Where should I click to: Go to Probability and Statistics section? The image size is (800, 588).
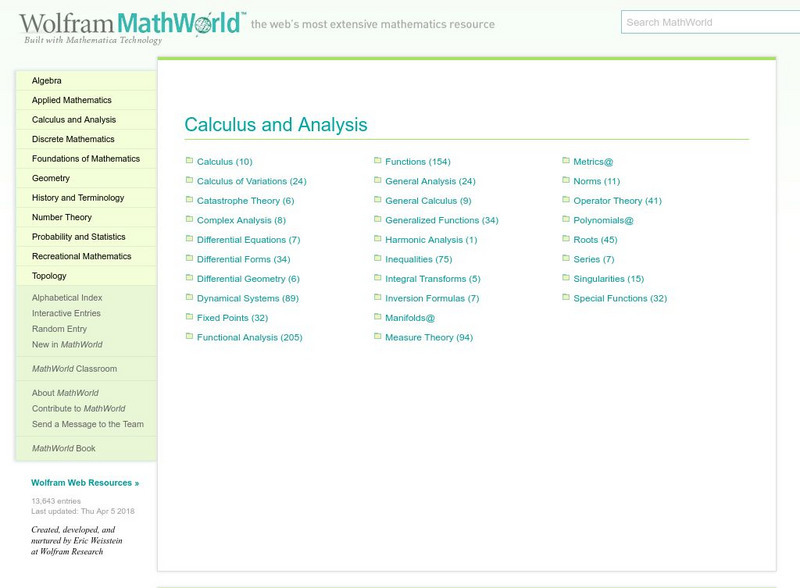pos(79,237)
